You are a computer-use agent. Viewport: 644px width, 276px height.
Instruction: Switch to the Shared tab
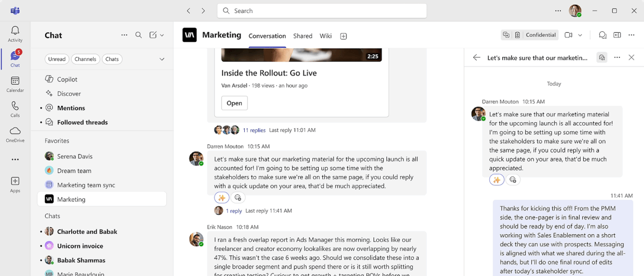pos(303,35)
